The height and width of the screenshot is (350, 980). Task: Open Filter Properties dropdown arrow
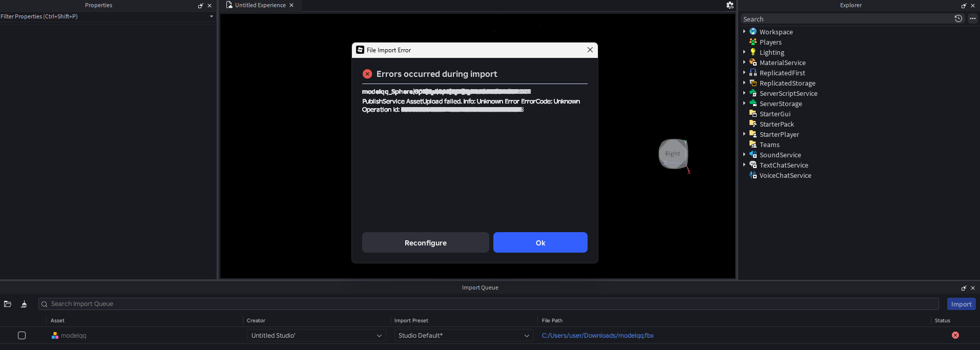click(x=212, y=16)
